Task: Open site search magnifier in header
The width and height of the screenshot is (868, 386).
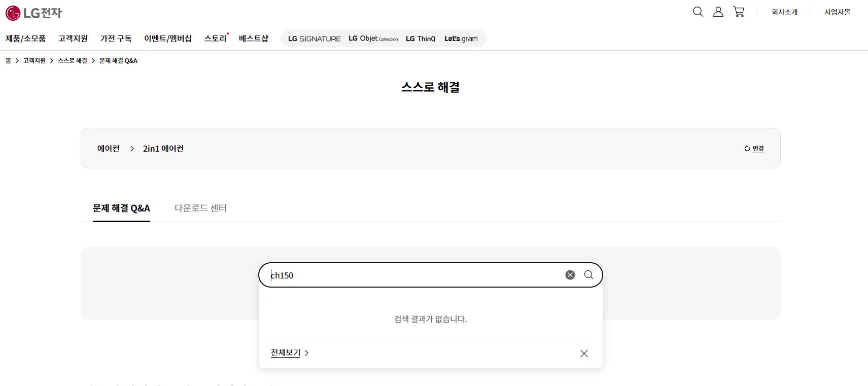Action: [698, 12]
